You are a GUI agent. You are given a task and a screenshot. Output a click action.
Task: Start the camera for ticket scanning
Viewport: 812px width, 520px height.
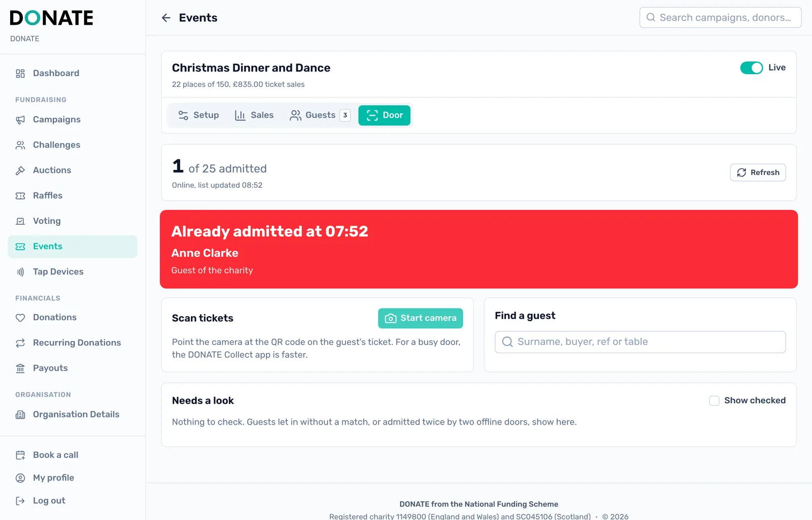click(x=420, y=318)
